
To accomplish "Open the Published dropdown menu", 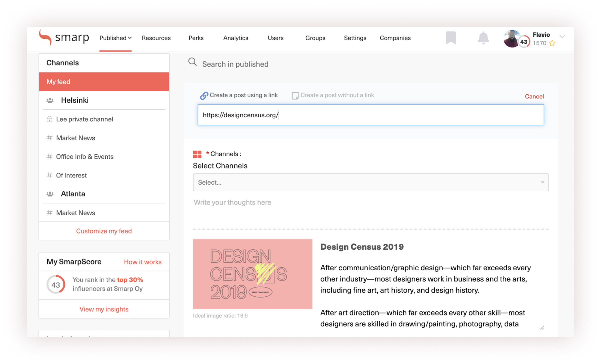I will click(115, 38).
